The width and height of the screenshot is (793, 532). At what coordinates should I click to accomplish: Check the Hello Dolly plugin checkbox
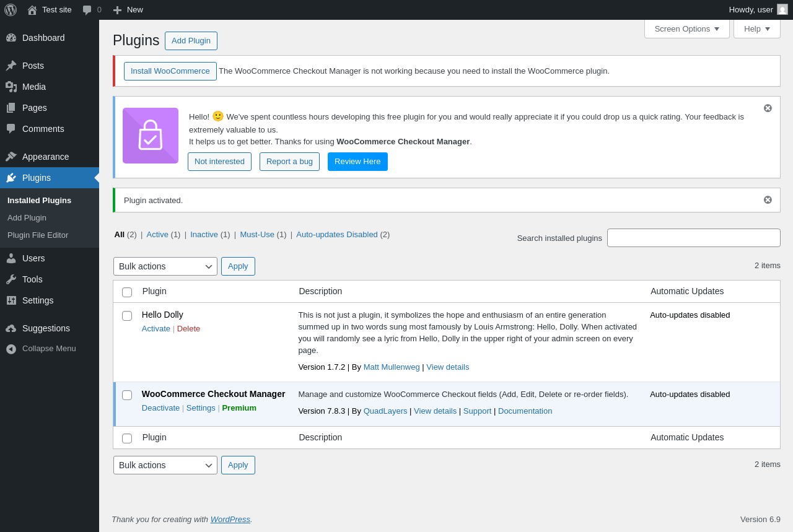pyautogui.click(x=127, y=316)
